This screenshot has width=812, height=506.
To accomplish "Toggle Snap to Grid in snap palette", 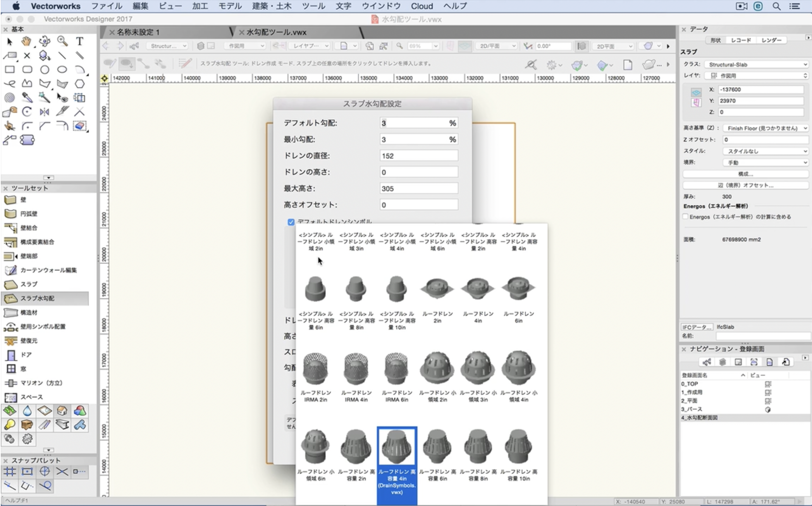I will click(10, 472).
